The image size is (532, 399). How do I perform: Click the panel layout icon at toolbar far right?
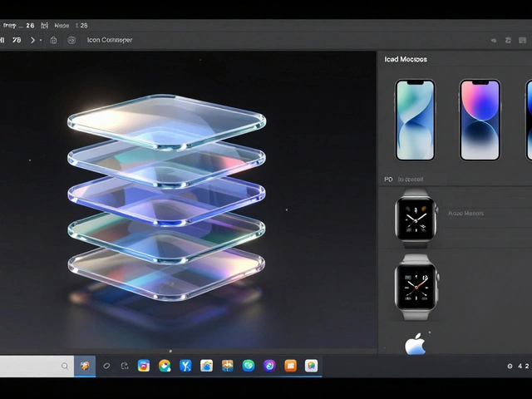[523, 41]
